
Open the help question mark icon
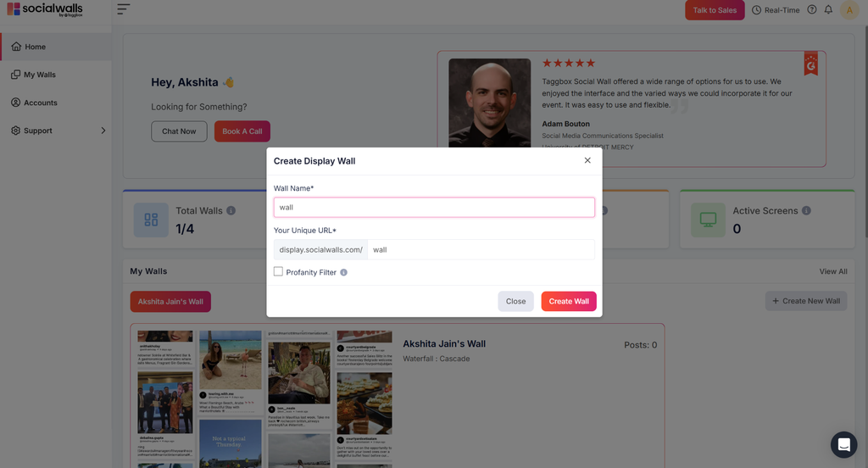tap(811, 9)
